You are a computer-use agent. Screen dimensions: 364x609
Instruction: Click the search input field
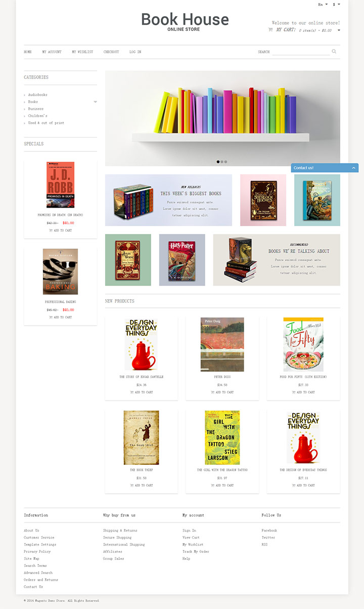[x=301, y=52]
